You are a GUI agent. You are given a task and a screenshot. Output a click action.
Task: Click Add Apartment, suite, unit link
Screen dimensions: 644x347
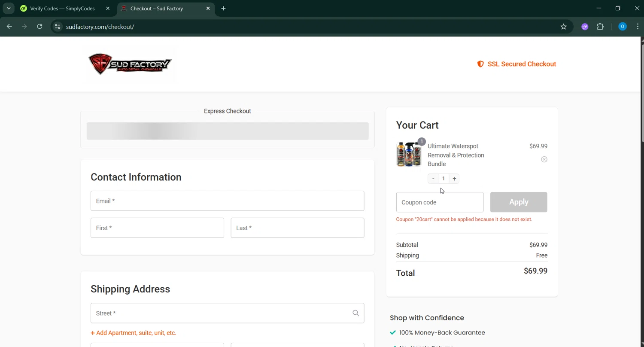point(134,333)
